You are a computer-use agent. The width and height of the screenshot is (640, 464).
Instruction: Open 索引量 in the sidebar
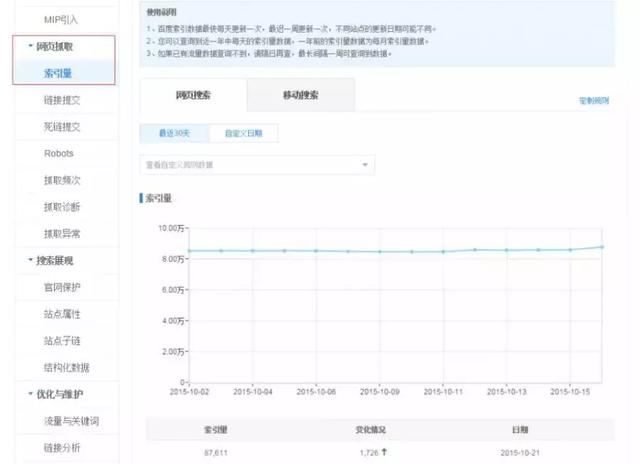(58, 73)
